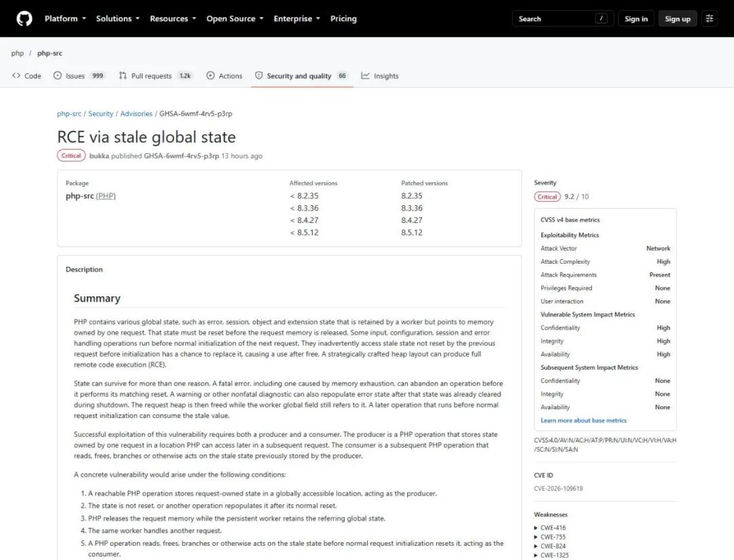Click the Attack Vector Network value

pos(658,248)
